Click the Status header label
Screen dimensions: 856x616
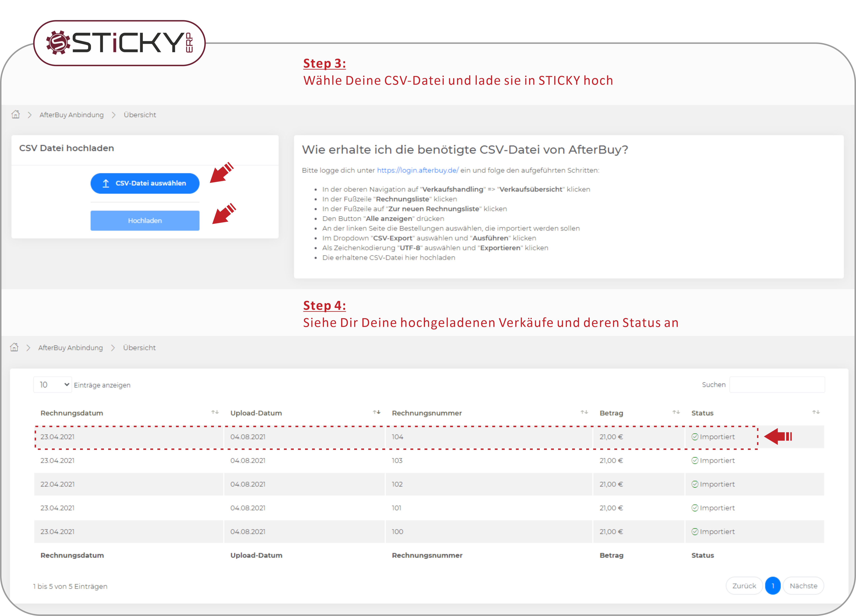point(702,413)
